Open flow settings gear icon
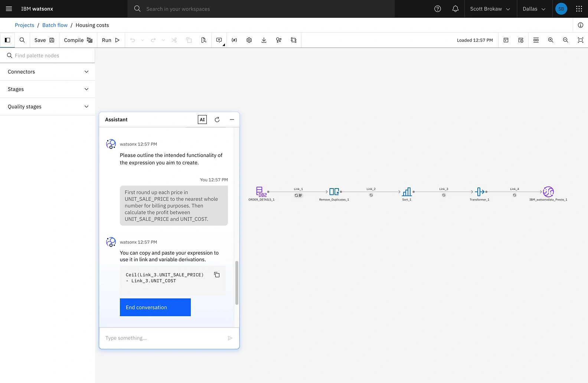588x383 pixels. click(249, 40)
